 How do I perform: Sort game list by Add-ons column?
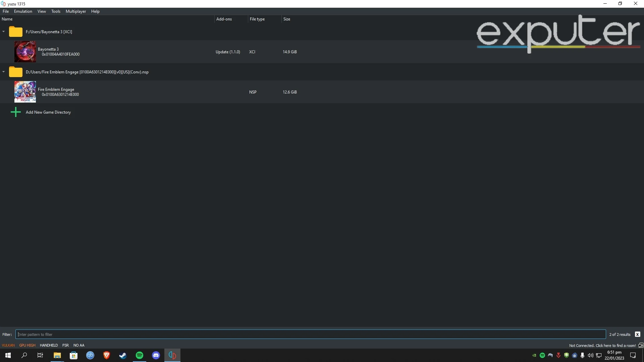click(x=231, y=19)
